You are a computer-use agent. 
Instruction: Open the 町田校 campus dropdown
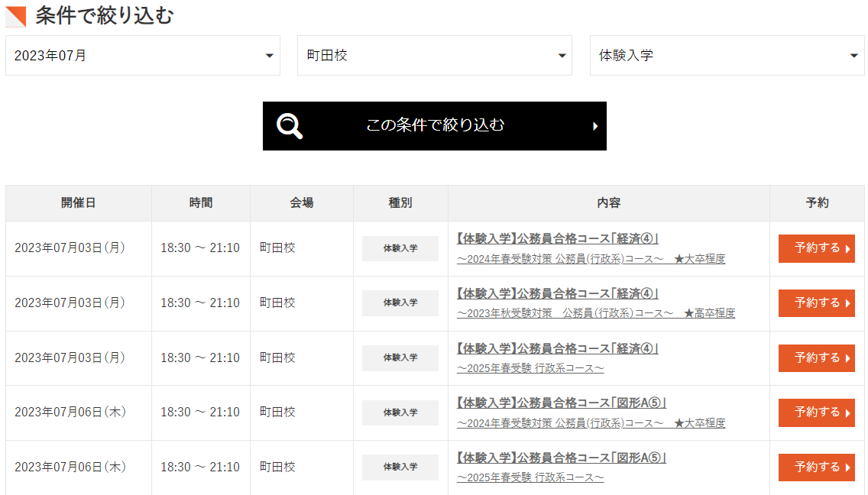click(435, 55)
